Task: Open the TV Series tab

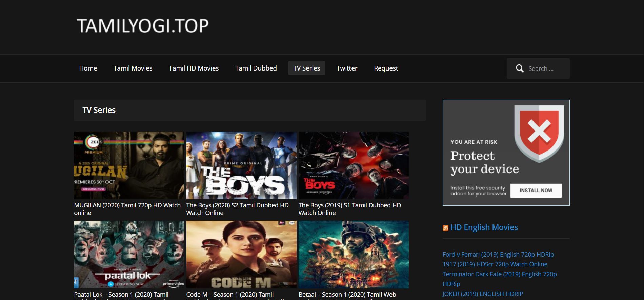Action: (307, 68)
